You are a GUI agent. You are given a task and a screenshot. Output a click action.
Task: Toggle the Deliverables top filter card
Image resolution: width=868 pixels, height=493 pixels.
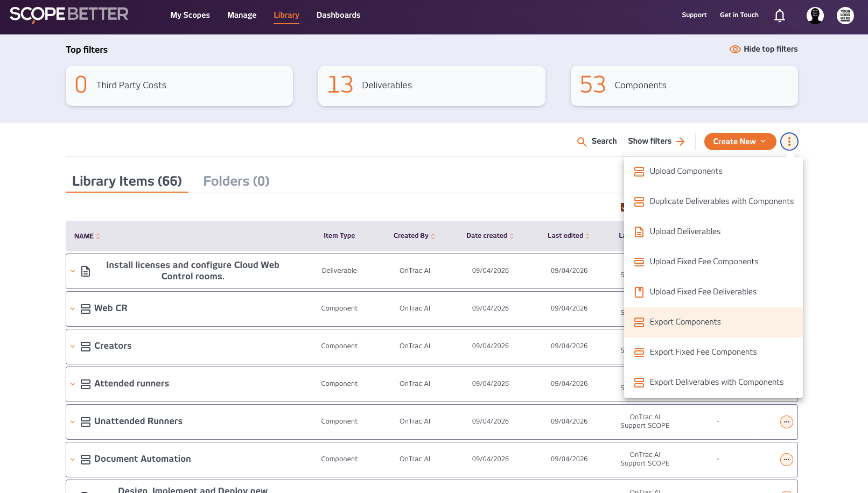(431, 86)
